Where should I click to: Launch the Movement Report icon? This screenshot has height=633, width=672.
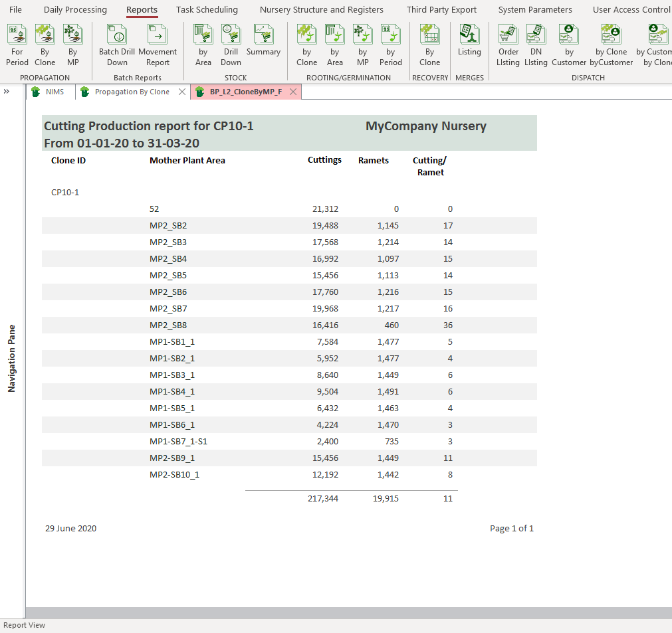[x=158, y=45]
